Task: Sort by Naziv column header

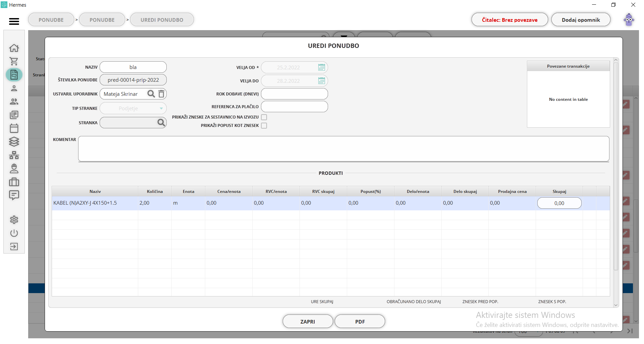Action: pos(95,191)
